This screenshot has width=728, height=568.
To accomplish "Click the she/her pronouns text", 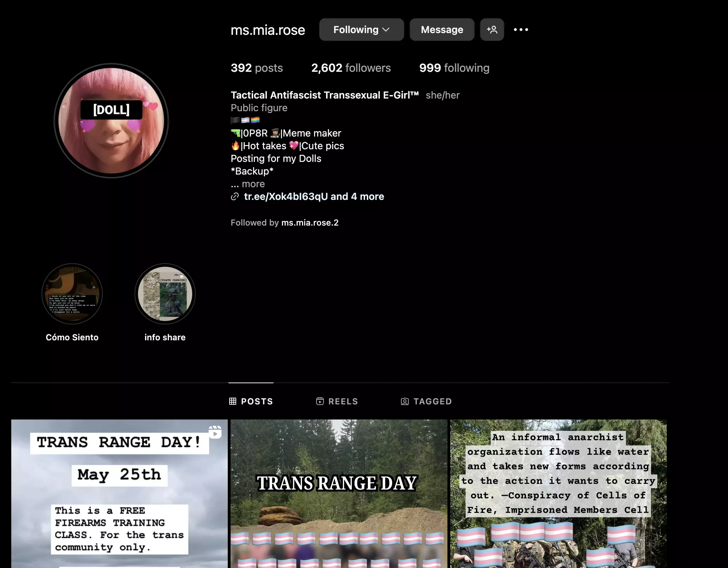I will 443,95.
